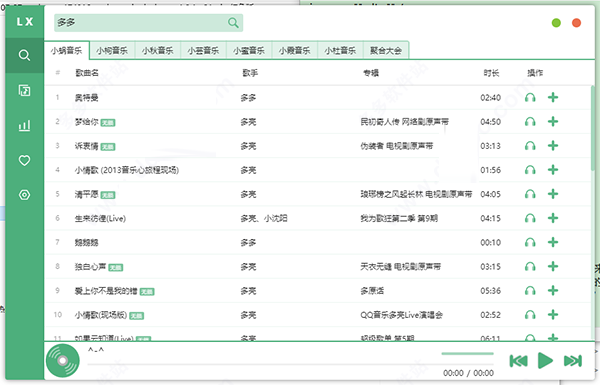Start playback with the play button
This screenshot has height=385, width=600.
coord(545,361)
